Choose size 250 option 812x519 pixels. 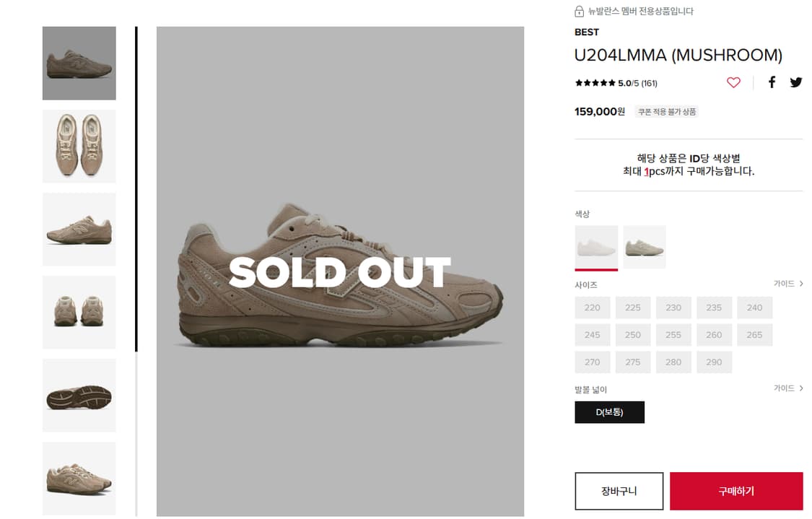(633, 335)
